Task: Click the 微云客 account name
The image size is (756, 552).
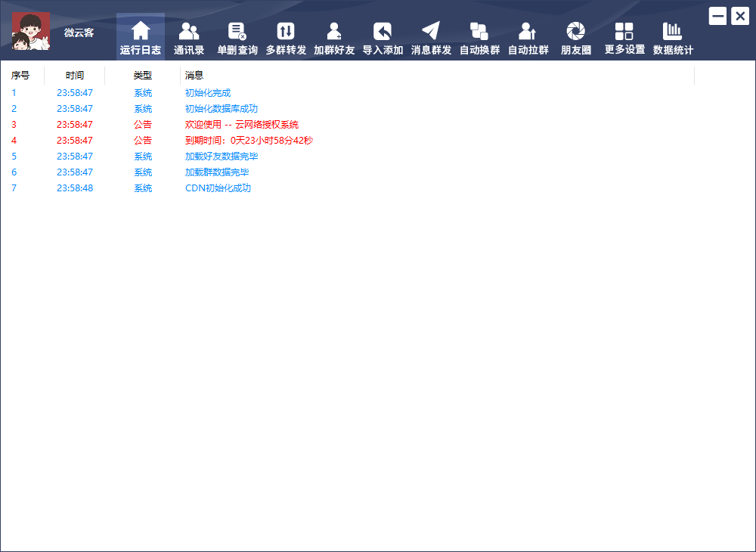Action: [x=79, y=33]
